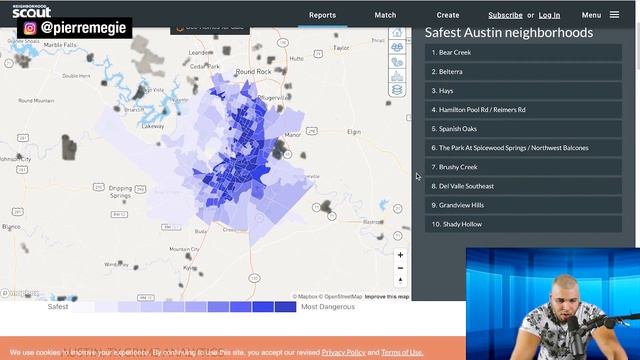Open the Privacy Policy link
The width and height of the screenshot is (640, 360).
(x=343, y=352)
